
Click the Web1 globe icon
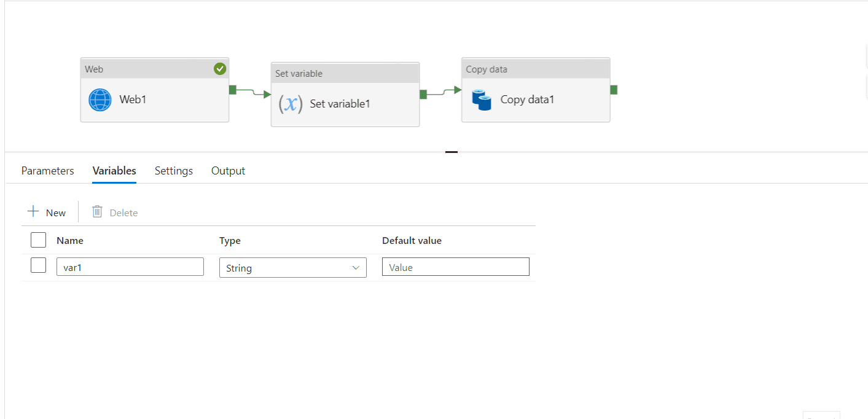pyautogui.click(x=100, y=100)
